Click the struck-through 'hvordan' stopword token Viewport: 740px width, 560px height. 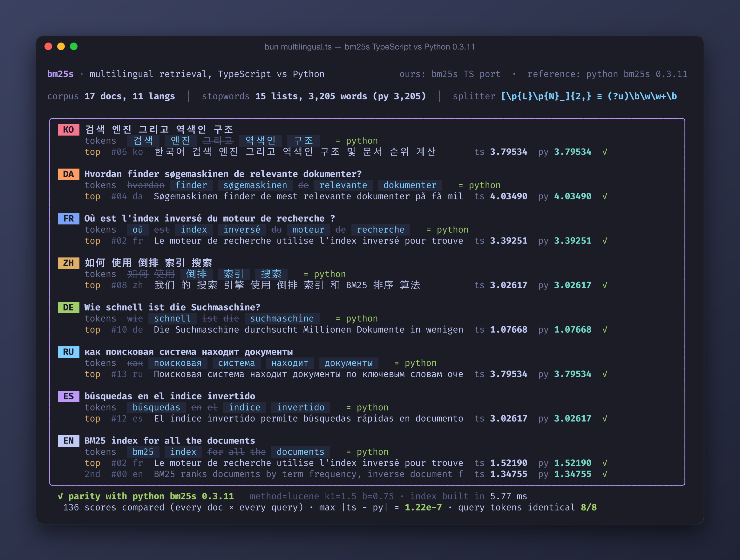[x=146, y=185]
